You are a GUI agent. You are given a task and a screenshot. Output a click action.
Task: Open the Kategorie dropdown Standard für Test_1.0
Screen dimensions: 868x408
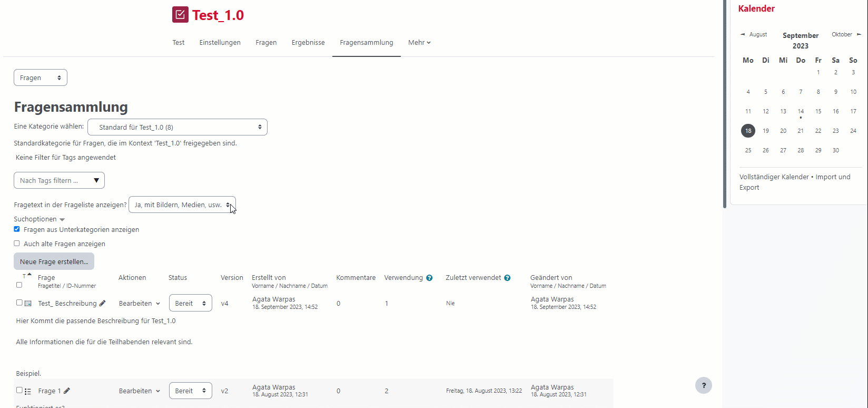(x=177, y=127)
